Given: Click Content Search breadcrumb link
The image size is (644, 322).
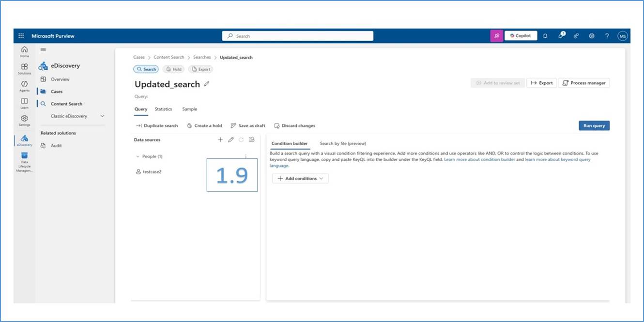Looking at the screenshot, I should (169, 57).
